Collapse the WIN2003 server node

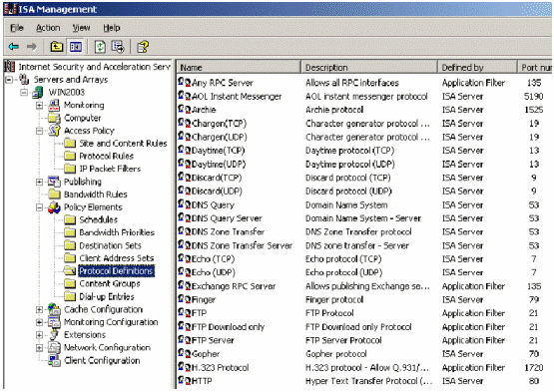[24, 93]
